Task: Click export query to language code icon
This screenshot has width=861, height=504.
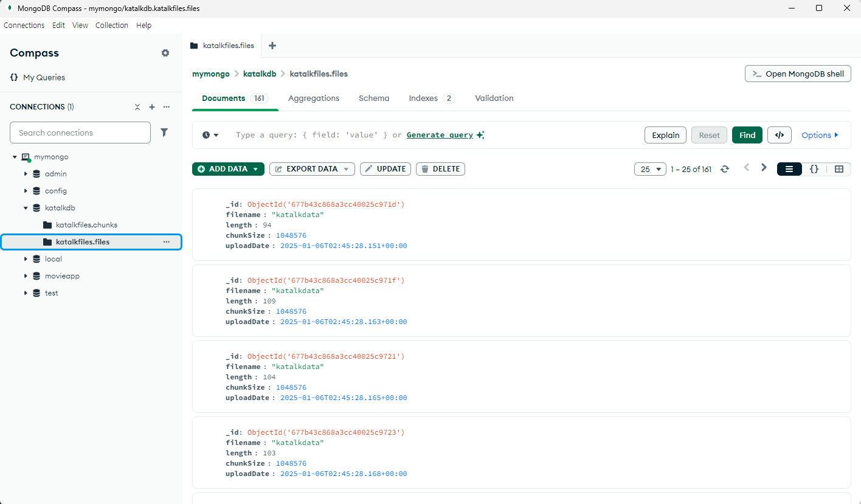Action: 780,135
